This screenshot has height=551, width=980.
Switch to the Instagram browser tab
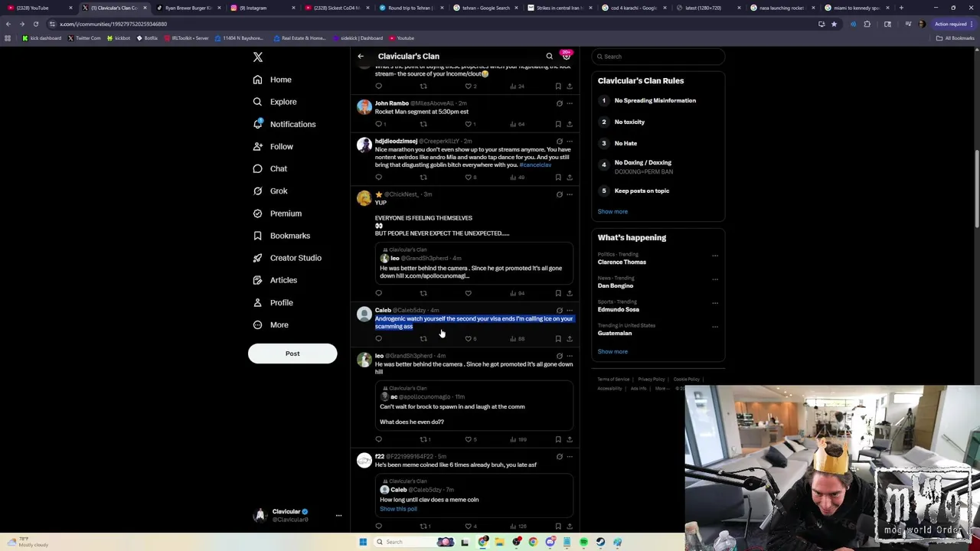(x=263, y=8)
